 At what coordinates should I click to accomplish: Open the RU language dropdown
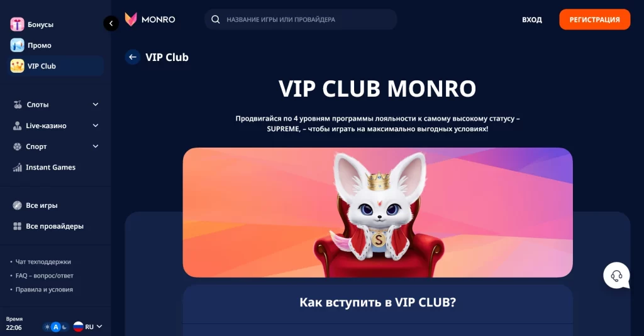coord(88,327)
